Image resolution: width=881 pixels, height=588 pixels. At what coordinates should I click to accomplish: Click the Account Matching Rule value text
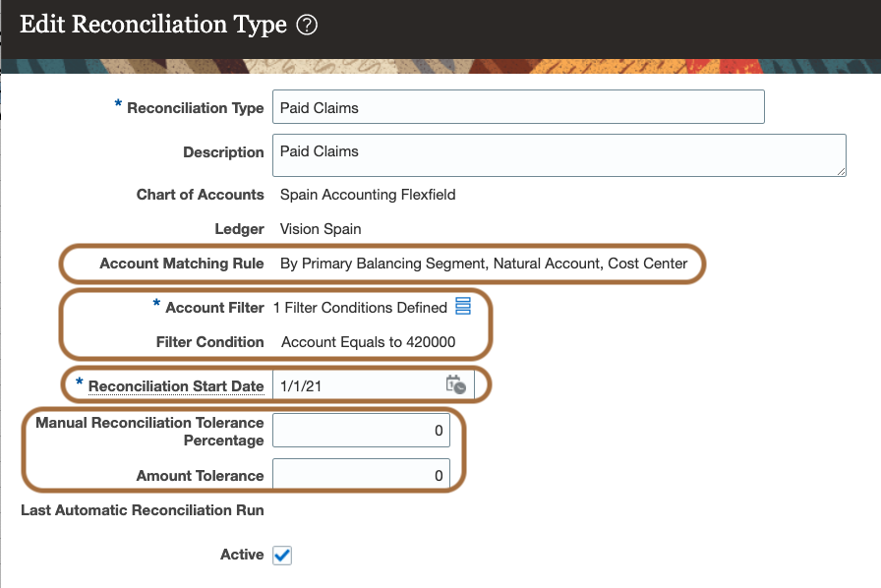[491, 264]
